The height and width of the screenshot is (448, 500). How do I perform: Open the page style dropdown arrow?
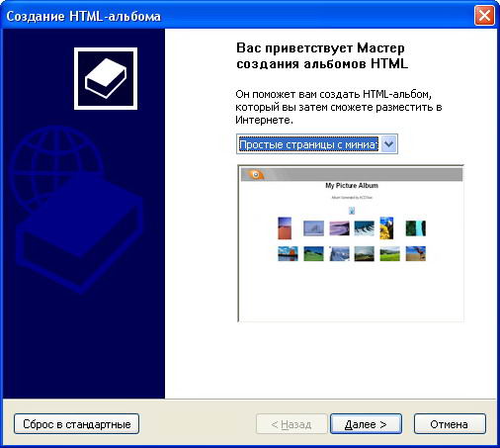[389, 144]
